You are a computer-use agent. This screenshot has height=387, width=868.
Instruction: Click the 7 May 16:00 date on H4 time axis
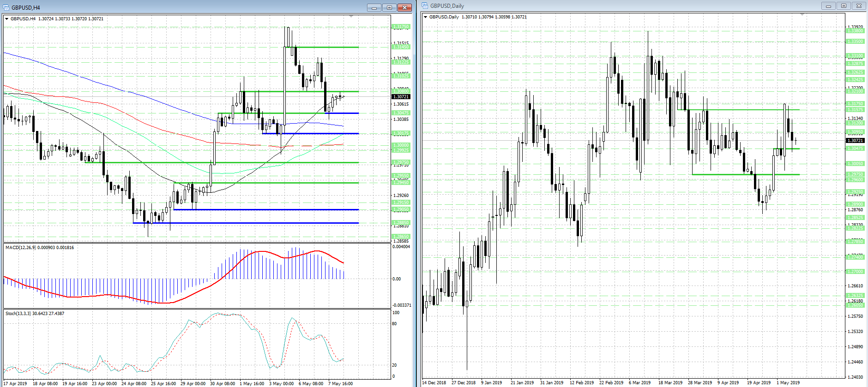pyautogui.click(x=341, y=384)
